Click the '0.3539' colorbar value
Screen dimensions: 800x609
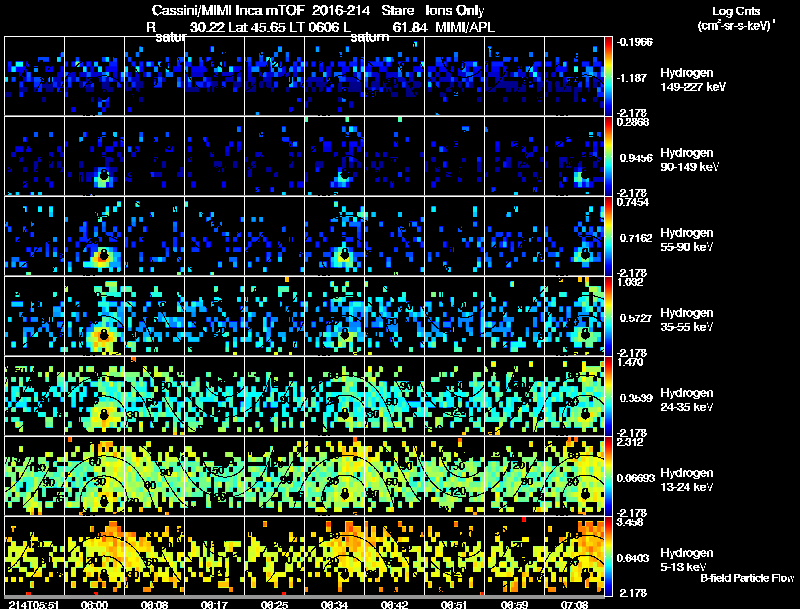[636, 398]
